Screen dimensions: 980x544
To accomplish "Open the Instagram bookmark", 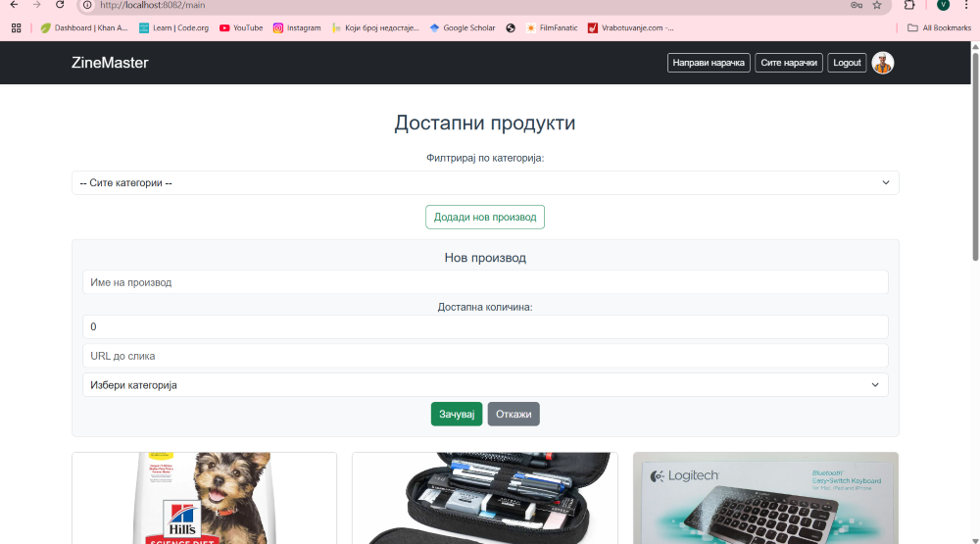I will click(x=297, y=27).
